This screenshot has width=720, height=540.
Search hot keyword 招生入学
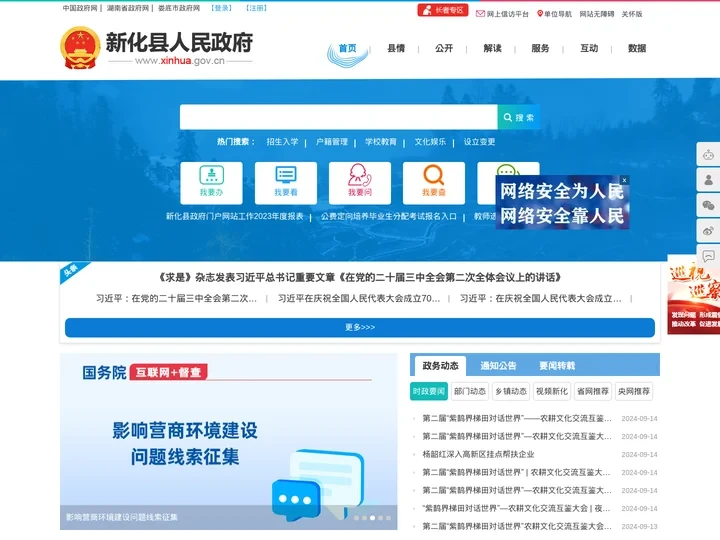[282, 142]
